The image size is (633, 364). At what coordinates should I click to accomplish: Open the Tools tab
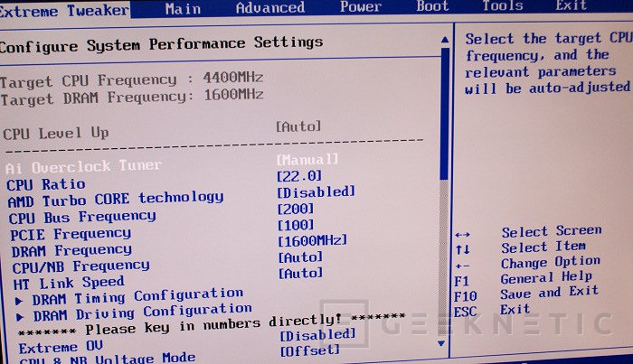point(502,5)
